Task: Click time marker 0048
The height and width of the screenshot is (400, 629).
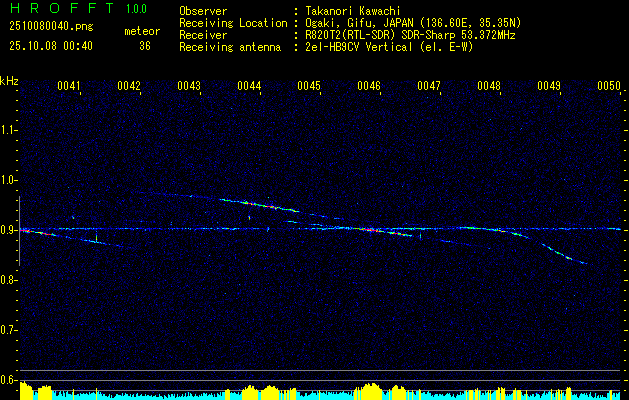Action: click(x=489, y=86)
